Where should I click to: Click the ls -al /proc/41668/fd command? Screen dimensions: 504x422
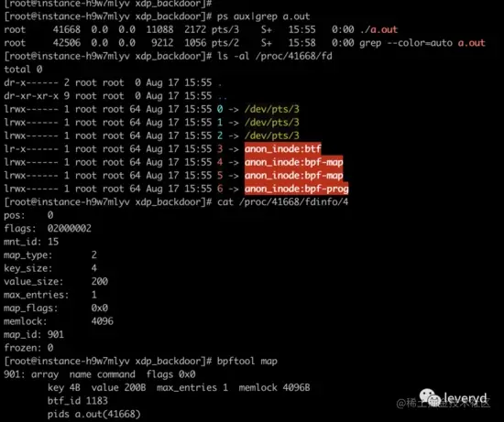coord(275,56)
